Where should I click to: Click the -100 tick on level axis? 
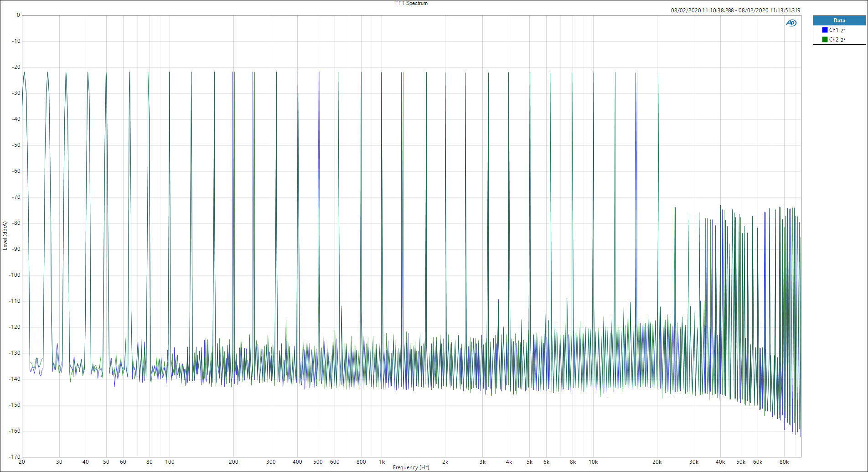[x=15, y=275]
